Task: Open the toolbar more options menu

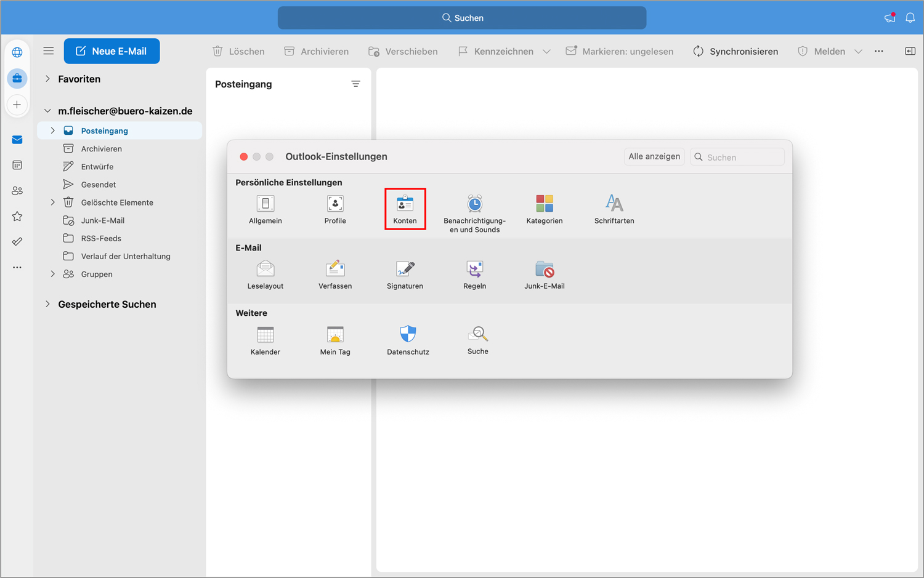Action: 879,51
